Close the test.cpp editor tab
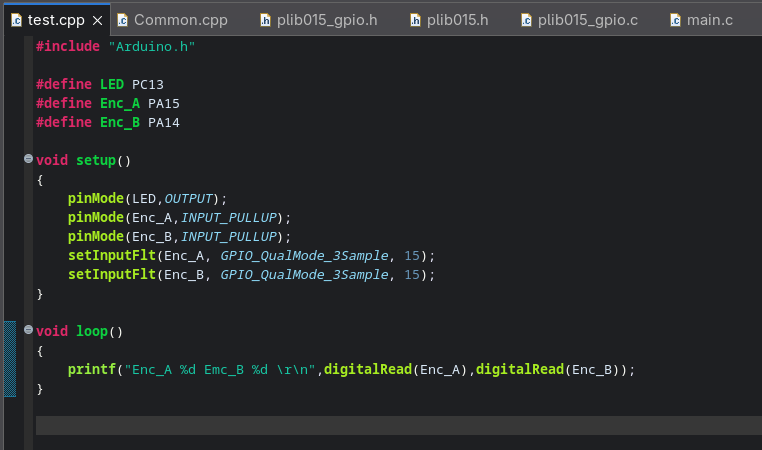 (96, 20)
